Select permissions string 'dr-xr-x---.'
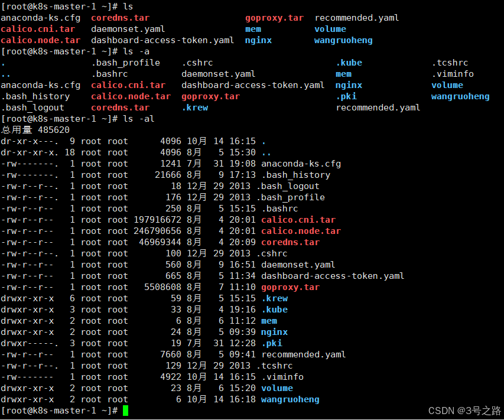 pos(30,141)
